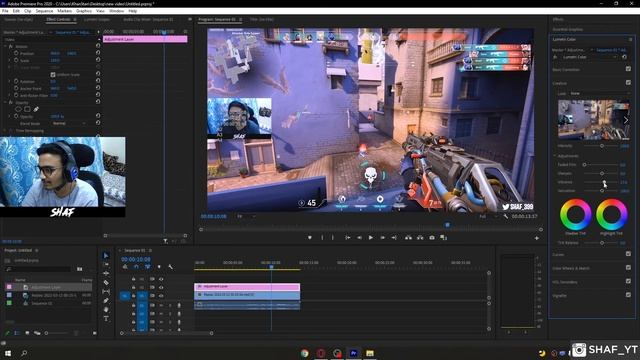Step forward one frame
Screen dimensions: 640x360
tap(382, 238)
